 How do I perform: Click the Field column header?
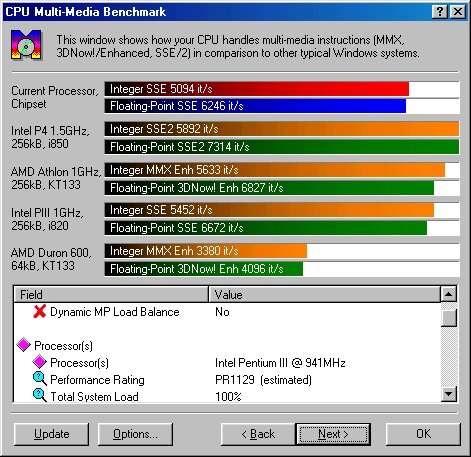click(x=111, y=294)
